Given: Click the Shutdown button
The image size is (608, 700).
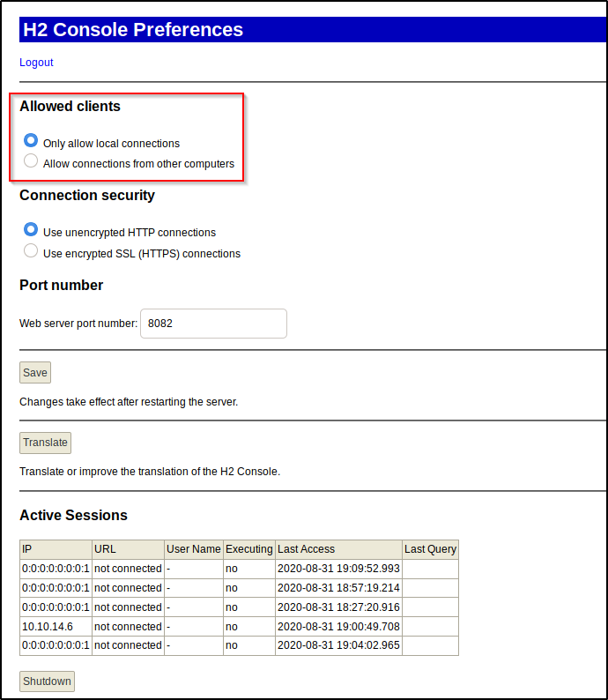Looking at the screenshot, I should click(47, 681).
